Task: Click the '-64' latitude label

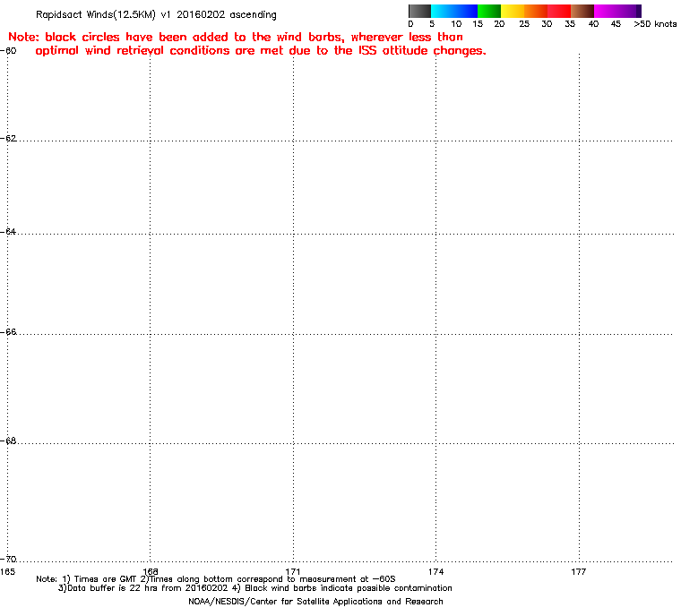Action: [8, 232]
